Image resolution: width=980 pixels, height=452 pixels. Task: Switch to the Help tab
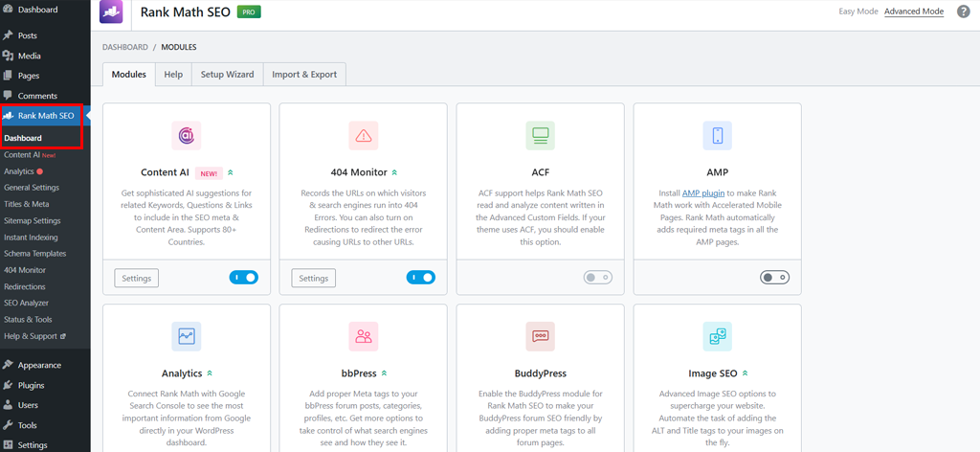point(173,75)
